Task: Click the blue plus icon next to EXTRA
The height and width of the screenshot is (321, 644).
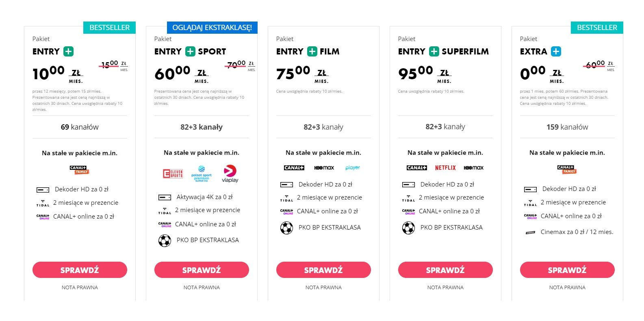Action: click(556, 52)
